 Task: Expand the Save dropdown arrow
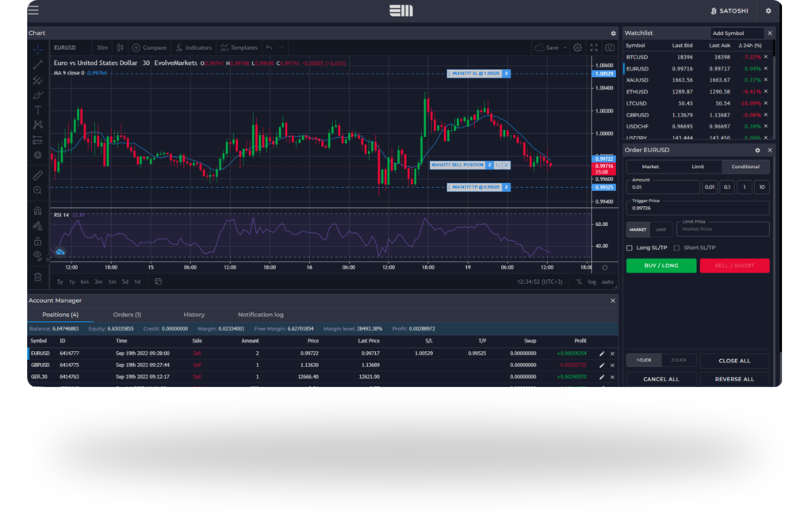[565, 48]
